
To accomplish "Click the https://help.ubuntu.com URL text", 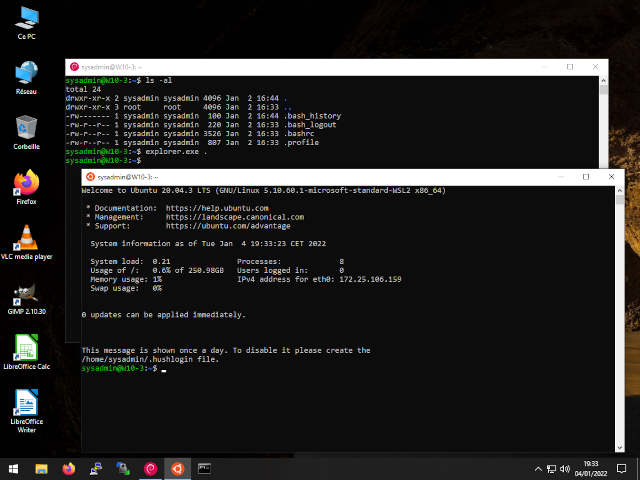I will [217, 208].
